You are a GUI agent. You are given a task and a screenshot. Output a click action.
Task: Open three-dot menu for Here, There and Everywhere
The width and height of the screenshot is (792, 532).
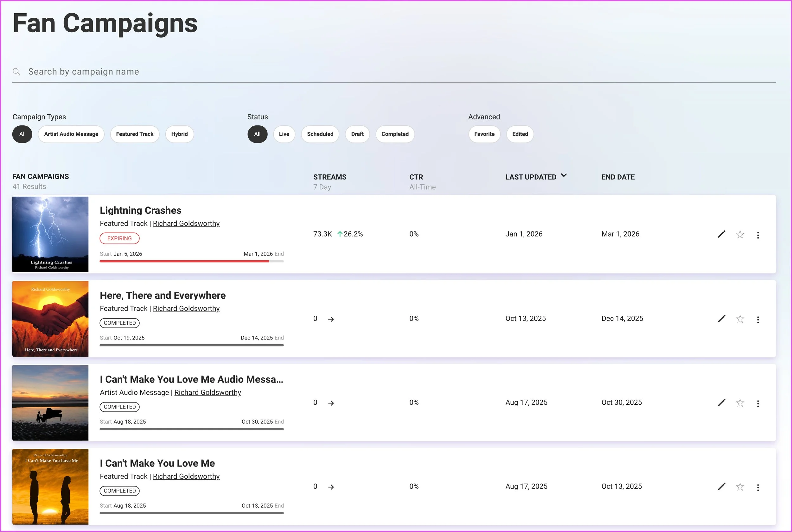[x=758, y=320]
